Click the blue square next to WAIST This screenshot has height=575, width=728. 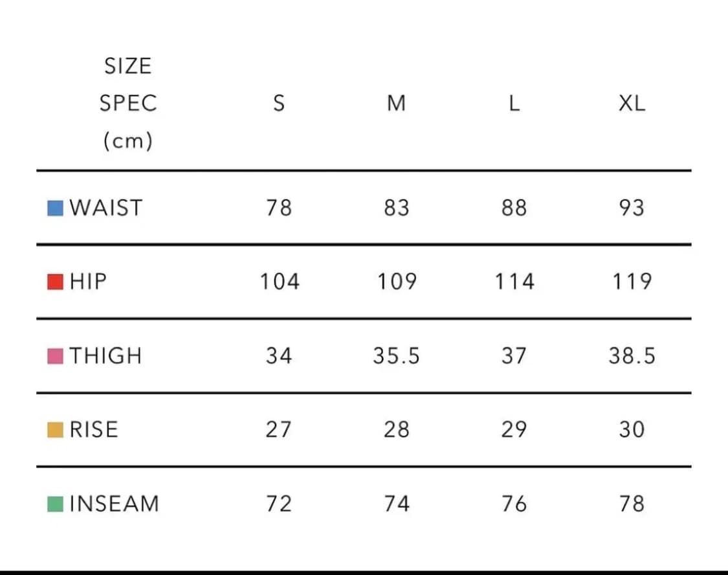[55, 209]
